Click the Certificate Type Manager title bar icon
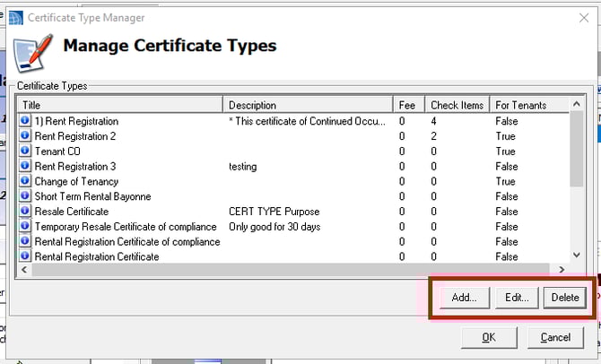 15,17
